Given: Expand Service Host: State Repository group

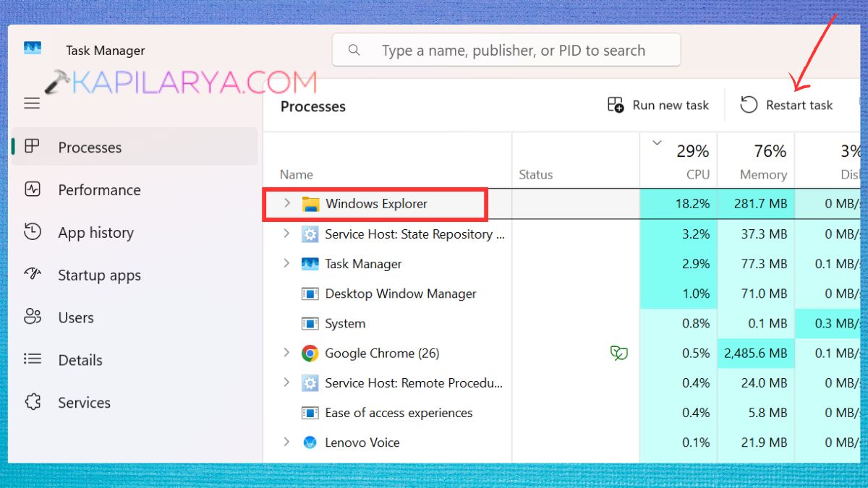Looking at the screenshot, I should 286,234.
